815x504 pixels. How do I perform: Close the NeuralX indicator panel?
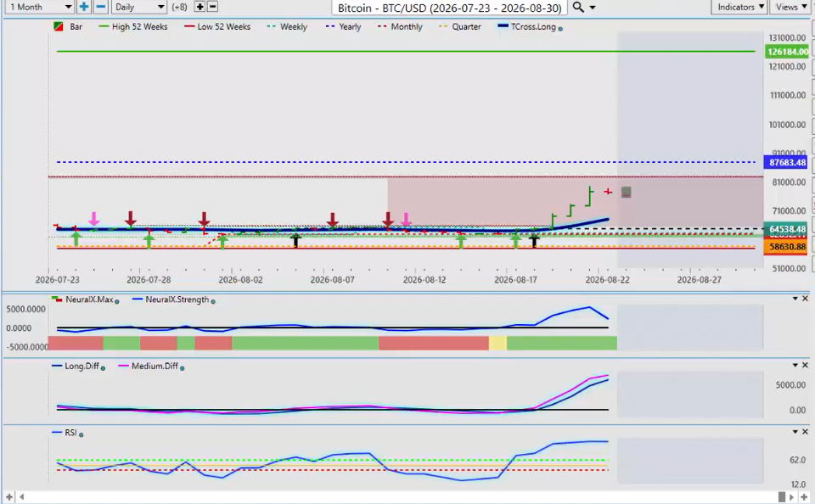805,299
